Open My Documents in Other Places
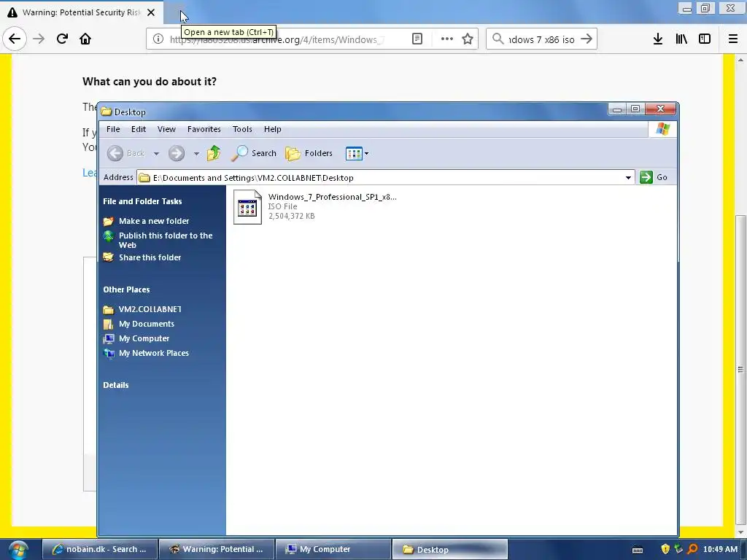The width and height of the screenshot is (747, 560). coord(146,324)
